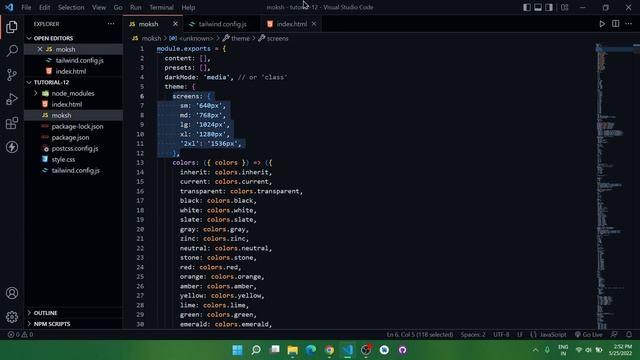Close moksh in Open Editors list
This screenshot has height=360, width=640.
(40, 49)
